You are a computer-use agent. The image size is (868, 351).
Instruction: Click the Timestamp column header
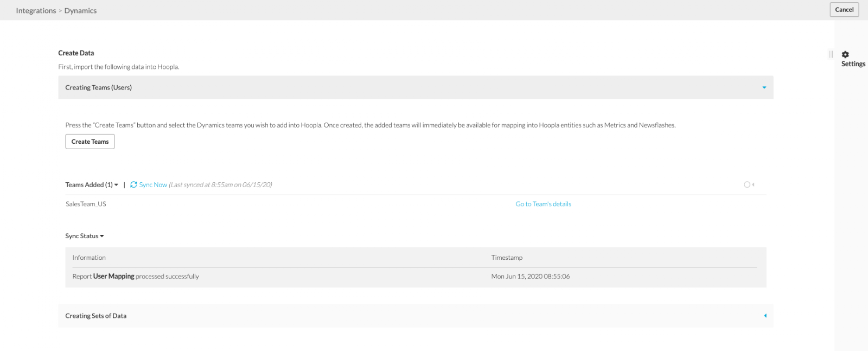coord(507,258)
